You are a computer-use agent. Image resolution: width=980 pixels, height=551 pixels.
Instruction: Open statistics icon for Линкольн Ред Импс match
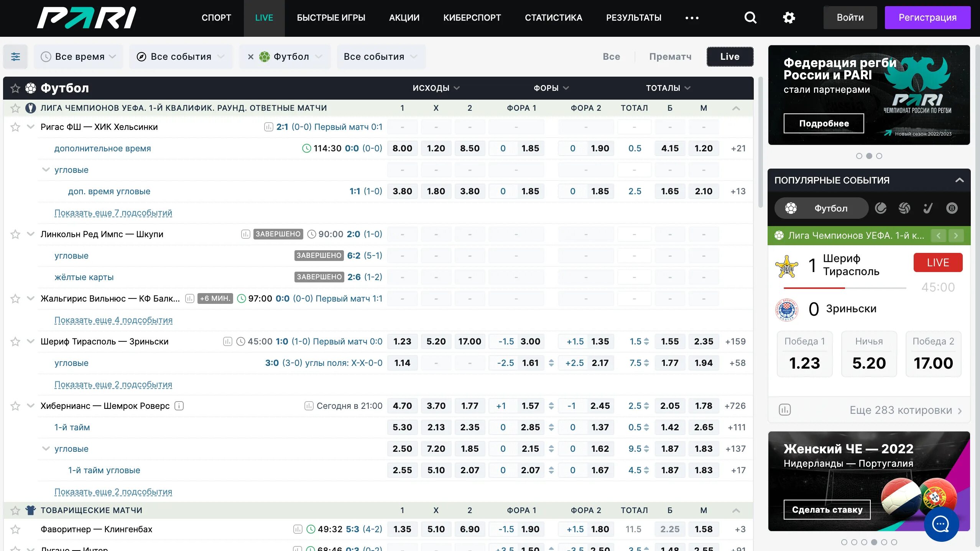[x=245, y=234]
